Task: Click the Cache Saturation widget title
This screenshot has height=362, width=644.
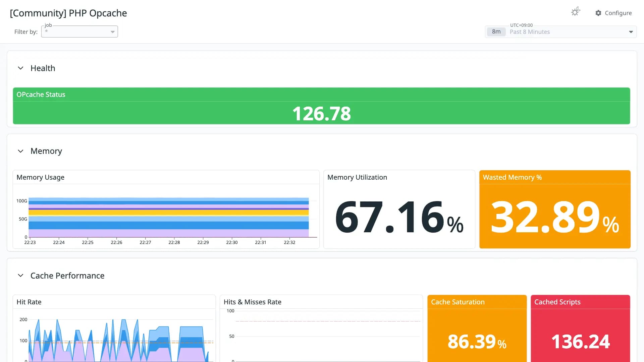Action: (458, 302)
